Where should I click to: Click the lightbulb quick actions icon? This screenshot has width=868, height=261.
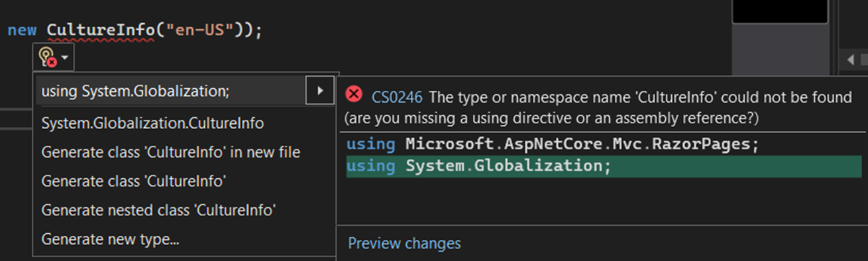[48, 58]
